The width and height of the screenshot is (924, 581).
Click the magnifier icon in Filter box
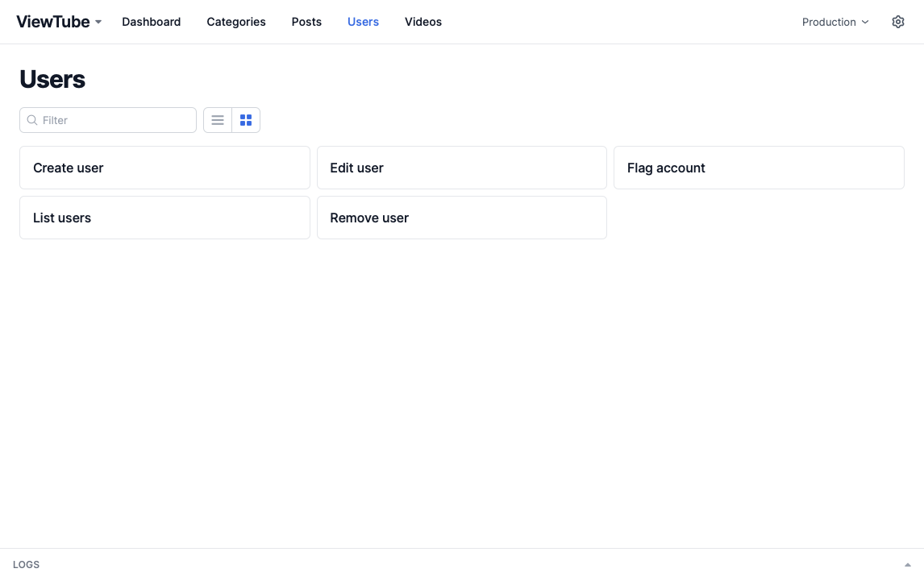(x=32, y=120)
